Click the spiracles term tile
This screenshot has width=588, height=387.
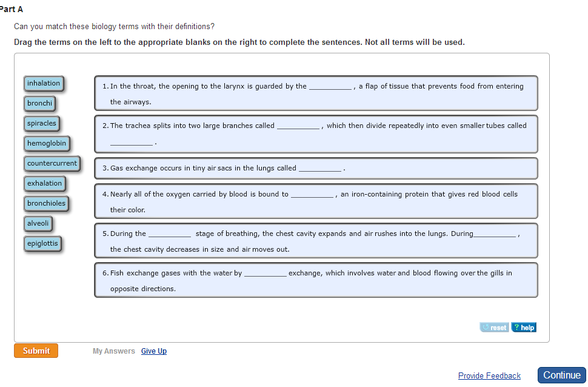coord(42,123)
